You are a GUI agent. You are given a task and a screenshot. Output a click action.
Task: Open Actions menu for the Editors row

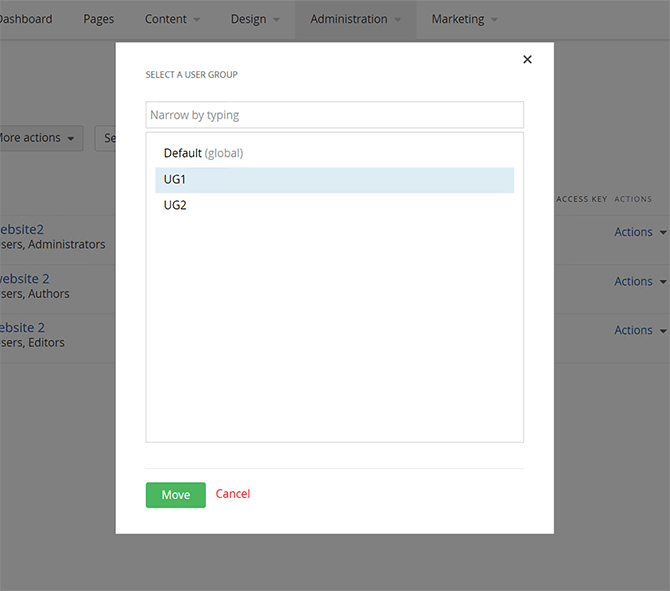pyautogui.click(x=640, y=331)
